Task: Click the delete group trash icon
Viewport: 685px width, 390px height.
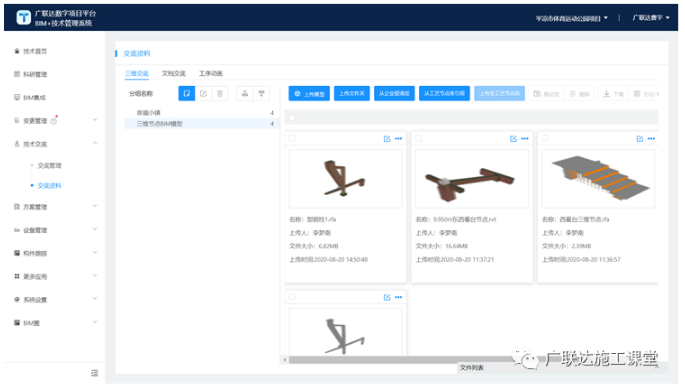Action: click(220, 93)
